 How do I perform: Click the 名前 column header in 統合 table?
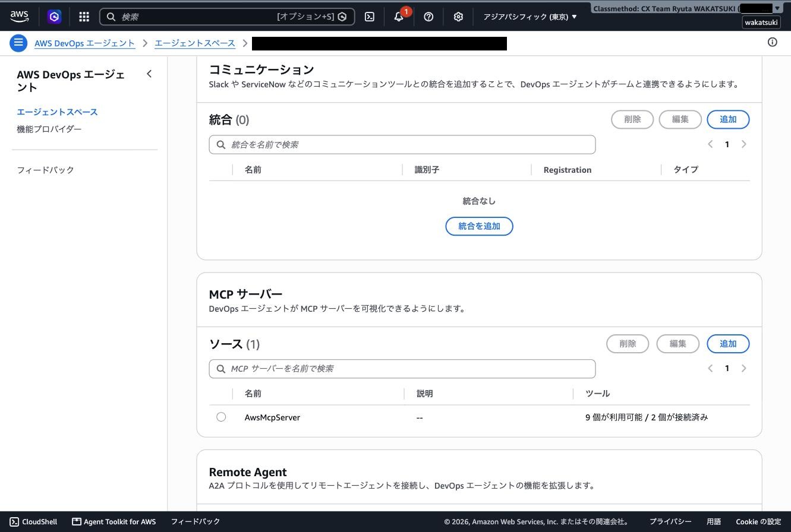coord(253,170)
